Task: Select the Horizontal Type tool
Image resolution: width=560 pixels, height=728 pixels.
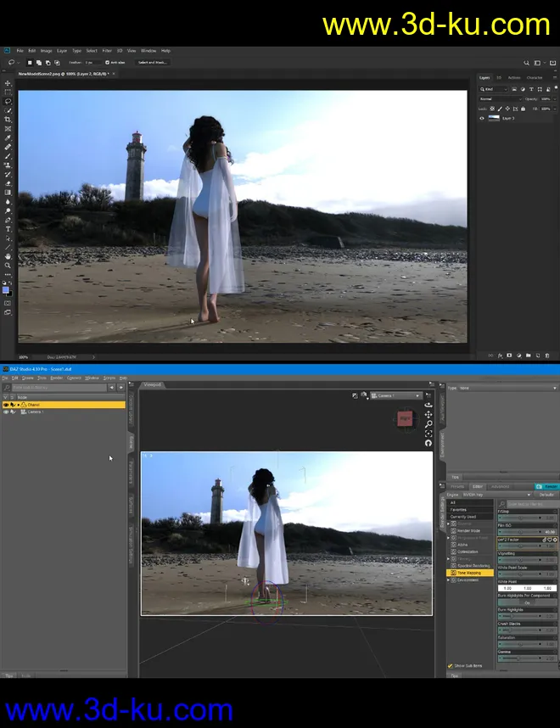Action: click(8, 229)
